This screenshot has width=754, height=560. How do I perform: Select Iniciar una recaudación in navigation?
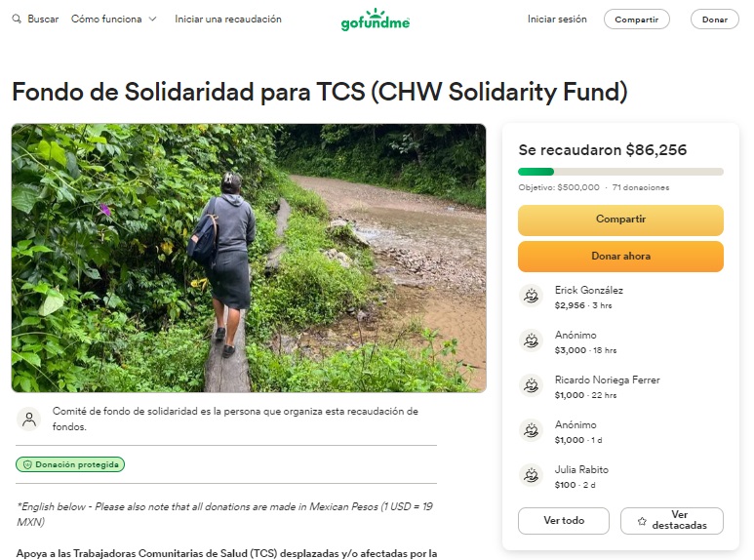coord(228,20)
